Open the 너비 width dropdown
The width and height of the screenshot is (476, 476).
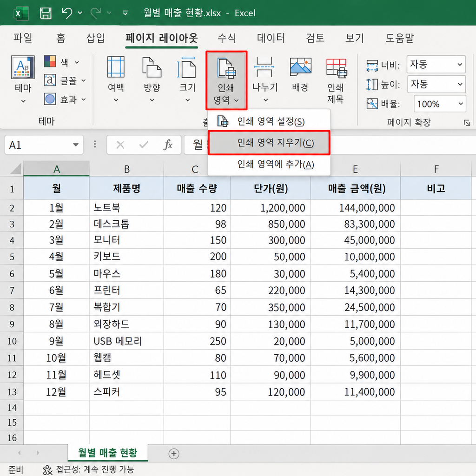[436, 64]
